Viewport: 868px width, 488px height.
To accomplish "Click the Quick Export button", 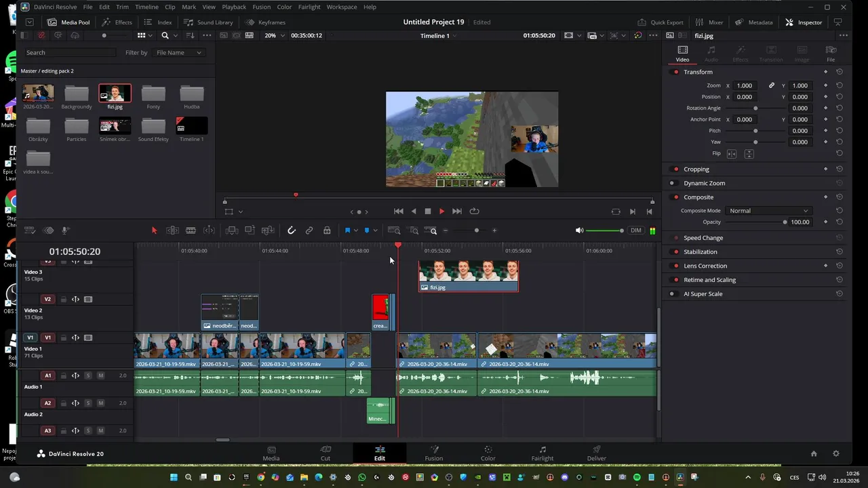I will pyautogui.click(x=660, y=22).
